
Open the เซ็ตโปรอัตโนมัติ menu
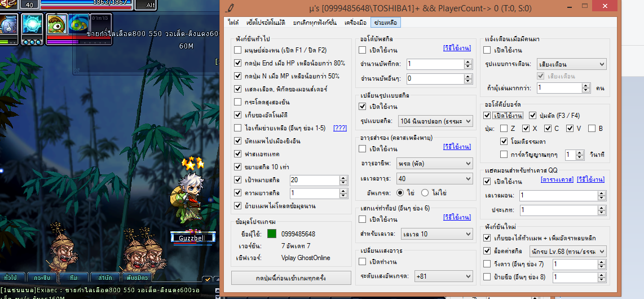click(x=266, y=23)
